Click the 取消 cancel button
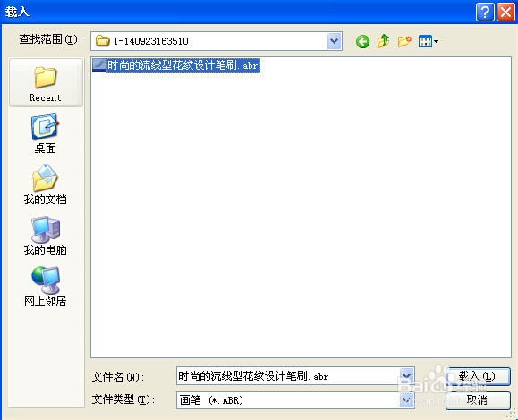Screen dimensions: 518x420 click(x=478, y=400)
